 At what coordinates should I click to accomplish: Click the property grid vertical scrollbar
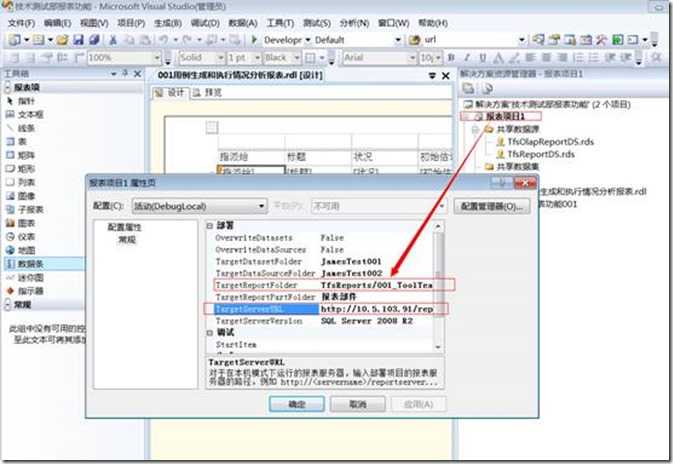click(x=438, y=286)
